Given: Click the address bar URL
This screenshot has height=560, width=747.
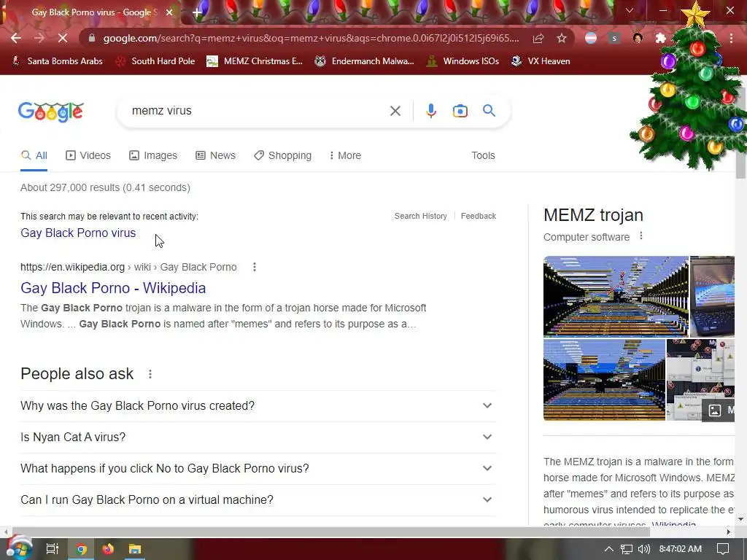Looking at the screenshot, I should click(x=311, y=38).
